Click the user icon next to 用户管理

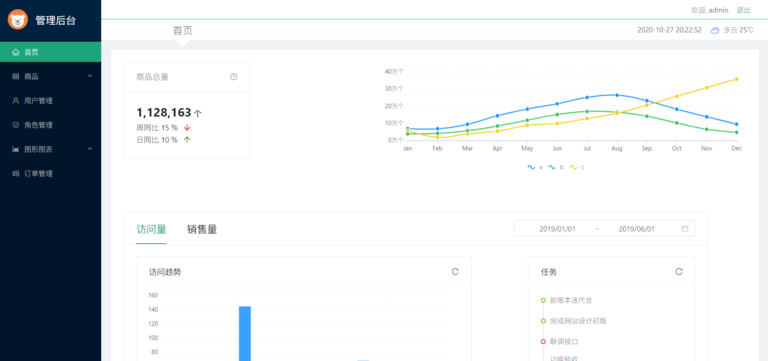tap(16, 100)
